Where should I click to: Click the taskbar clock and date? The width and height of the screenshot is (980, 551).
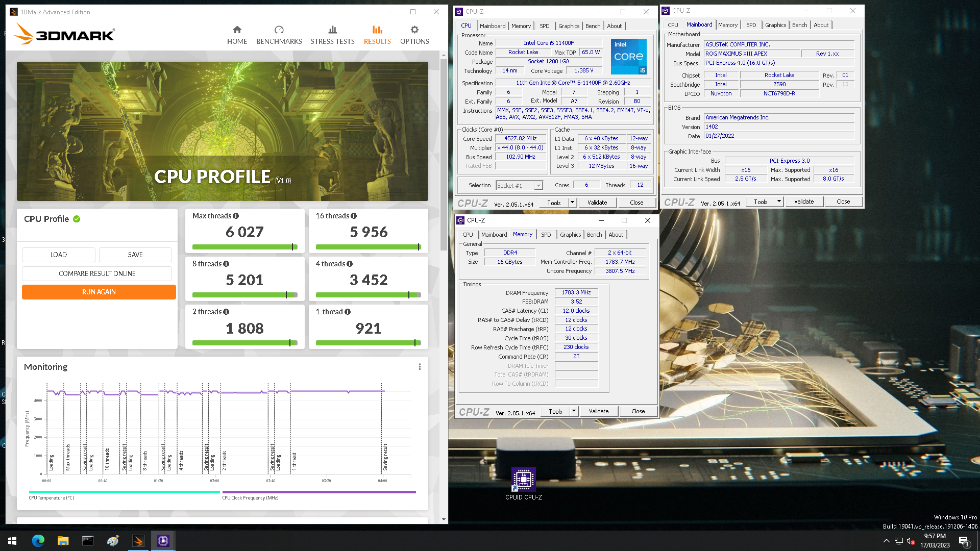click(935, 541)
